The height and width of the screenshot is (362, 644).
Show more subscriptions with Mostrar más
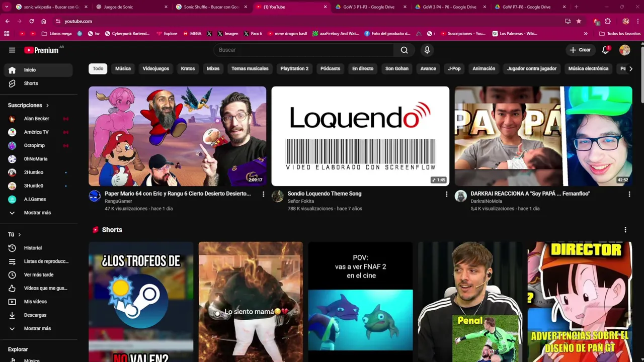coord(38,213)
